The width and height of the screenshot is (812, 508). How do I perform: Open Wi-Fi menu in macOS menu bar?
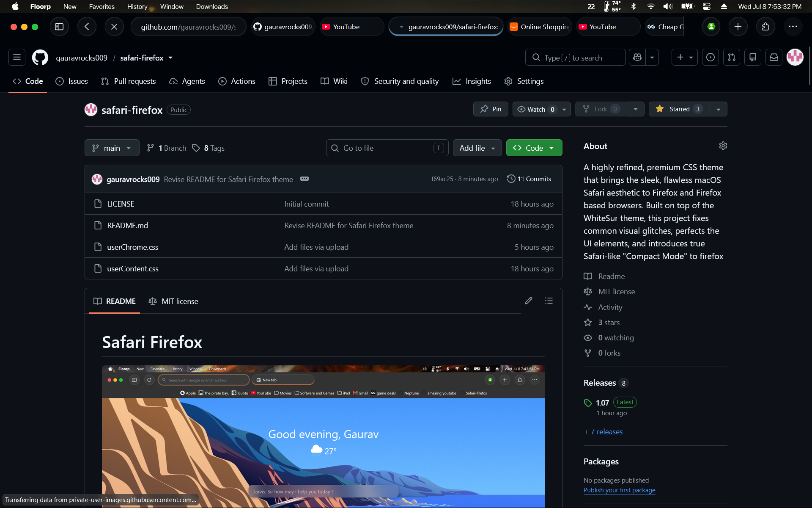[x=650, y=6]
